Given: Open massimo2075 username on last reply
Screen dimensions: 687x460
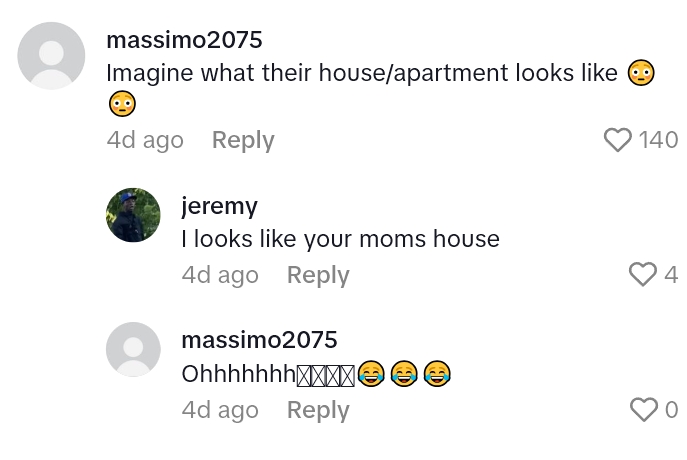Looking at the screenshot, I should [259, 340].
